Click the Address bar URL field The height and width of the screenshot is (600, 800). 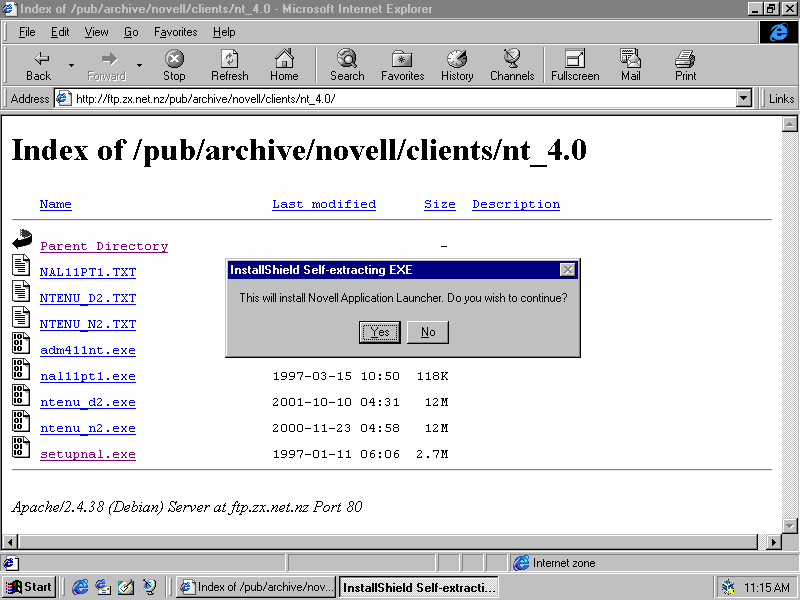coord(404,98)
